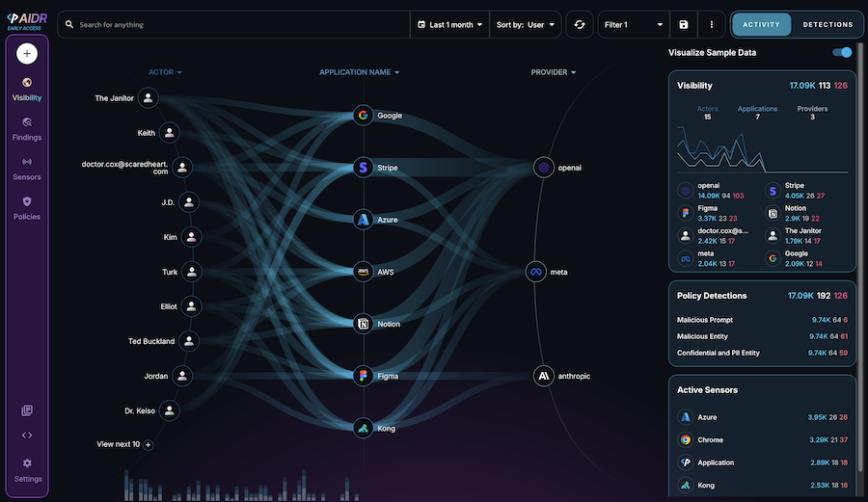Select the Google application node
Viewport: 868px width, 502px height.
click(364, 116)
